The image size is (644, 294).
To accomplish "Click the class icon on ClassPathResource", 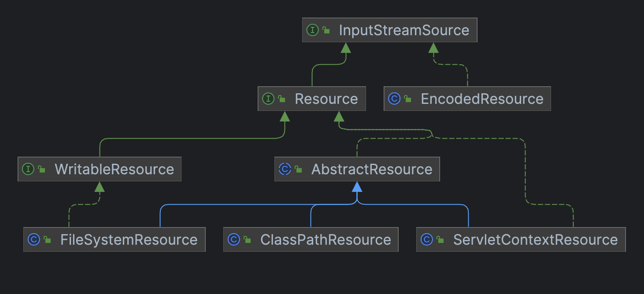I will point(234,239).
